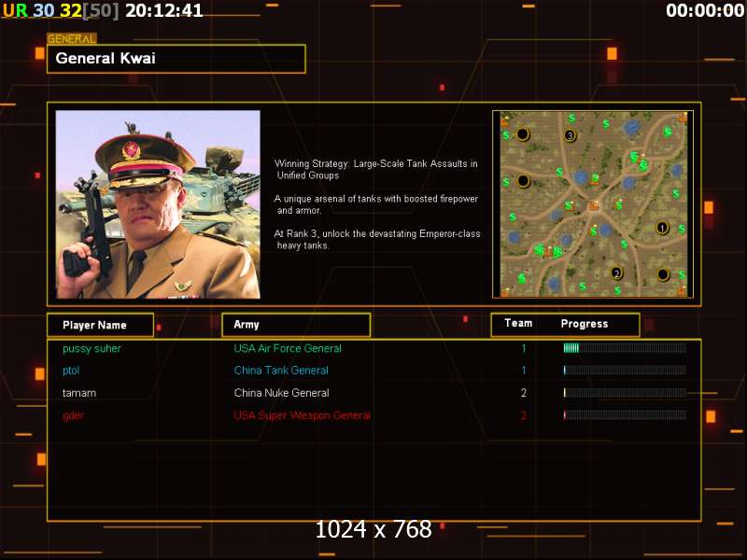This screenshot has height=560, width=747.
Task: Select the Army column header
Action: click(295, 325)
